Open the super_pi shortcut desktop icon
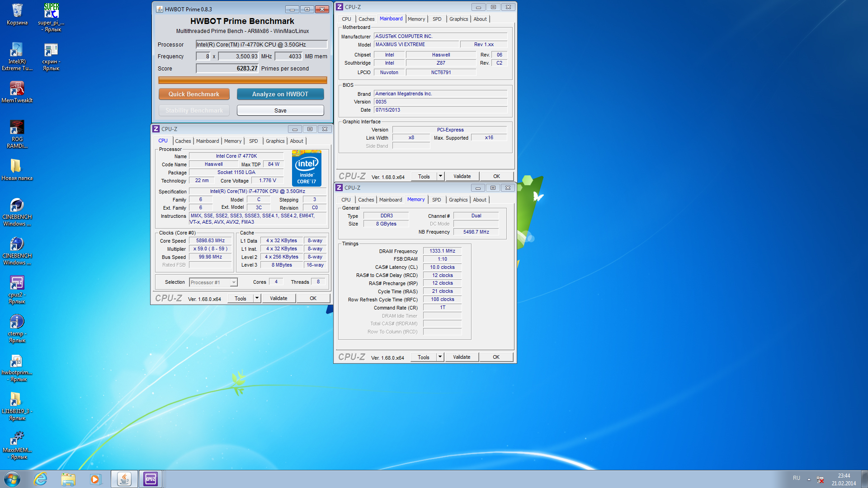The width and height of the screenshot is (868, 488). (x=51, y=17)
